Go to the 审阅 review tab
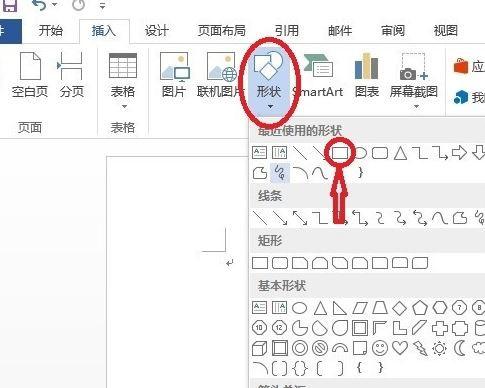The image size is (485, 388). (393, 31)
